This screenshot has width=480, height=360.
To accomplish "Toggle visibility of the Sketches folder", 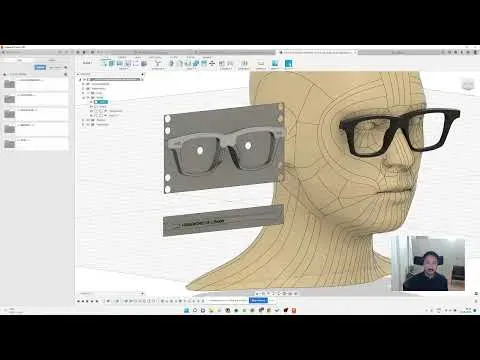I will click(88, 120).
